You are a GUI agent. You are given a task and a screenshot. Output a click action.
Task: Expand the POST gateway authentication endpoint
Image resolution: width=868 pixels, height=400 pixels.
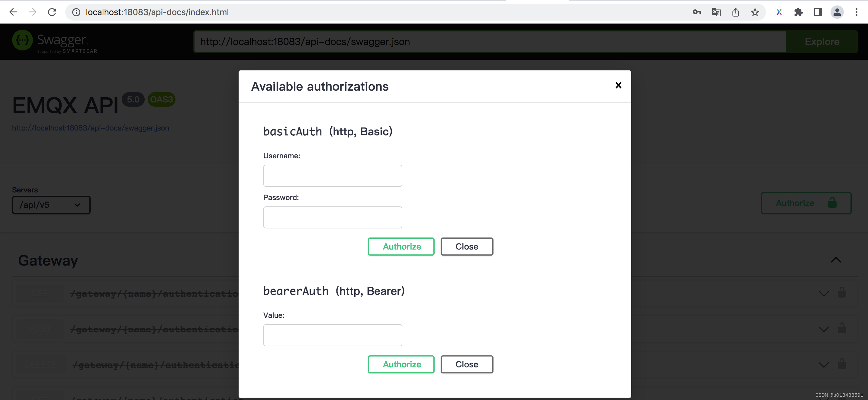point(824,329)
